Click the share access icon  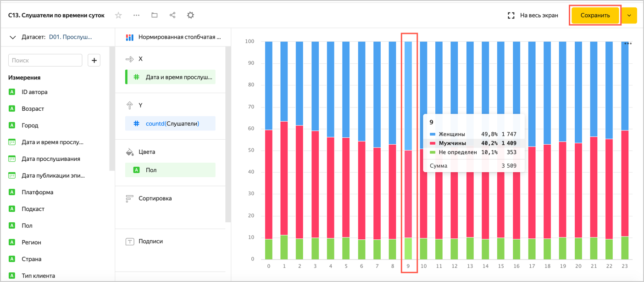pos(172,15)
